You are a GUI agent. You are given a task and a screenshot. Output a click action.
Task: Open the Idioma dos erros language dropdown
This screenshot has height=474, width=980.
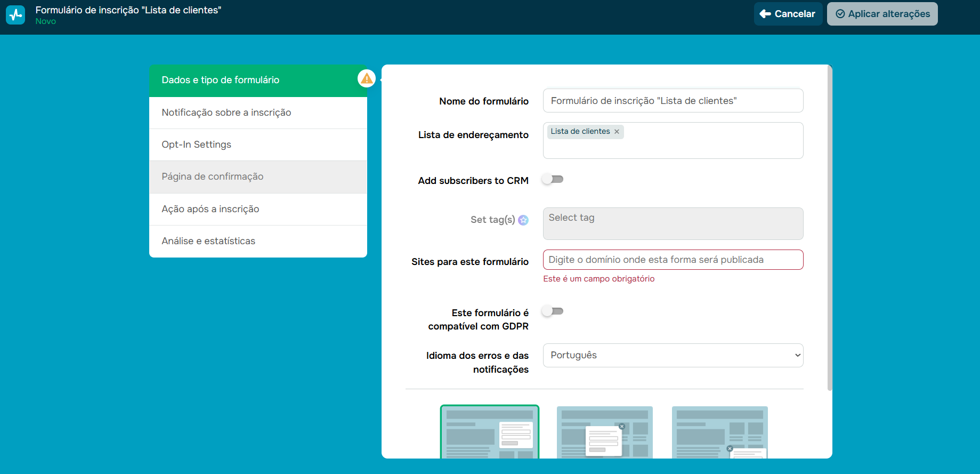coord(673,356)
